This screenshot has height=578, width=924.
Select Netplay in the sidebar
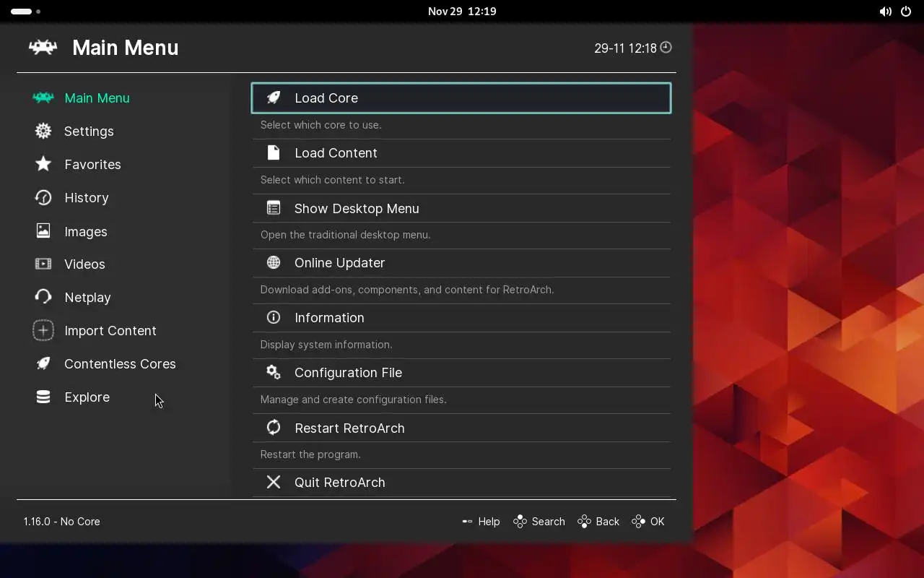click(x=87, y=297)
